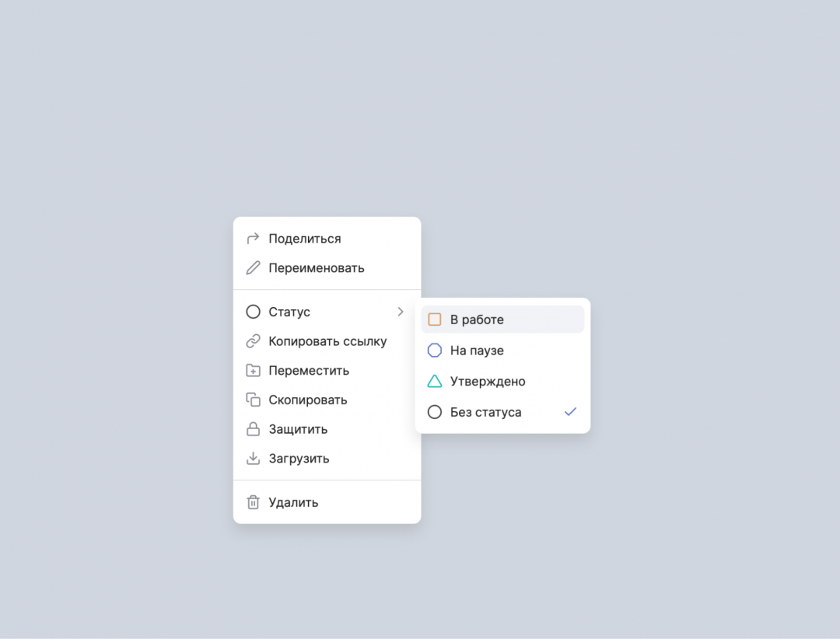This screenshot has width=840, height=639.
Task: Click the duplicate squares icon beside Скопировать
Action: click(253, 400)
